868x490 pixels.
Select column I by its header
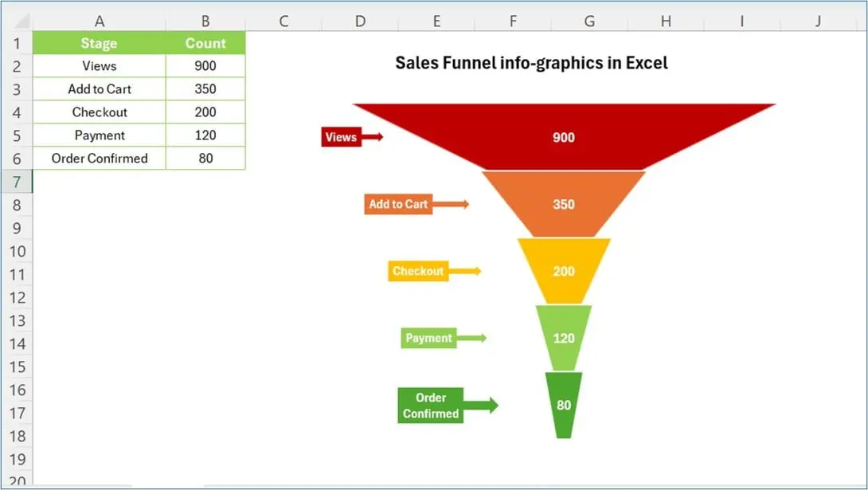click(x=742, y=21)
